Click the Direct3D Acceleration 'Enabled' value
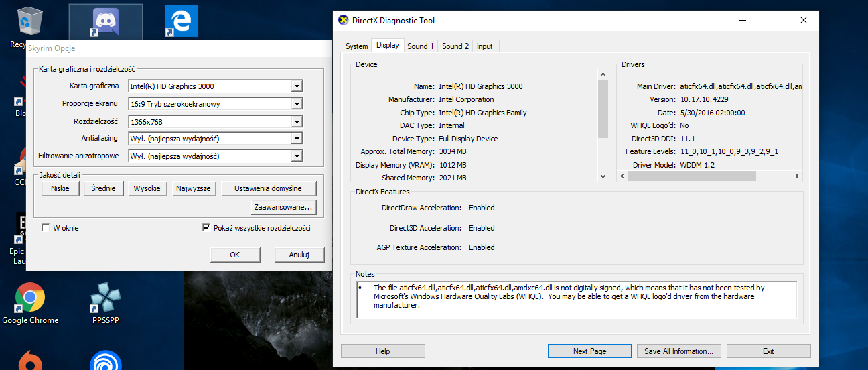The height and width of the screenshot is (370, 868). [x=482, y=228]
